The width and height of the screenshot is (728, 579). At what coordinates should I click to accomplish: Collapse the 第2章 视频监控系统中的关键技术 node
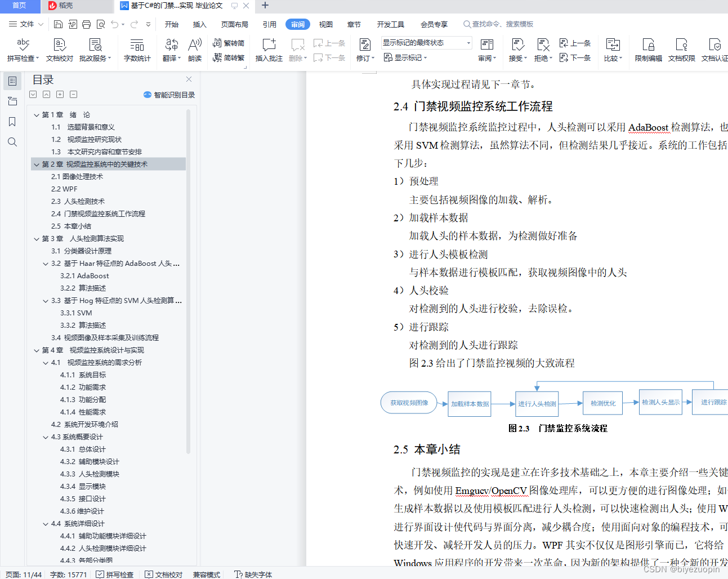pos(37,164)
